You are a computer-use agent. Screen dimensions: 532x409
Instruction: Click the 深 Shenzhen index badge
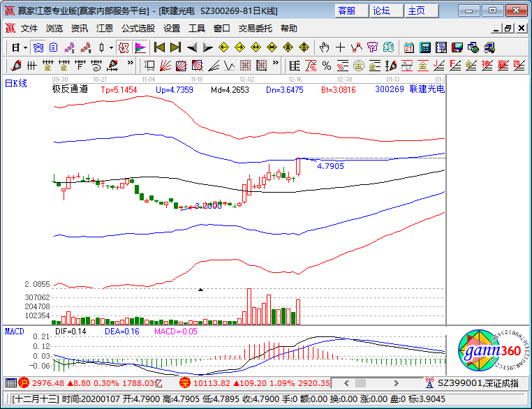click(185, 383)
